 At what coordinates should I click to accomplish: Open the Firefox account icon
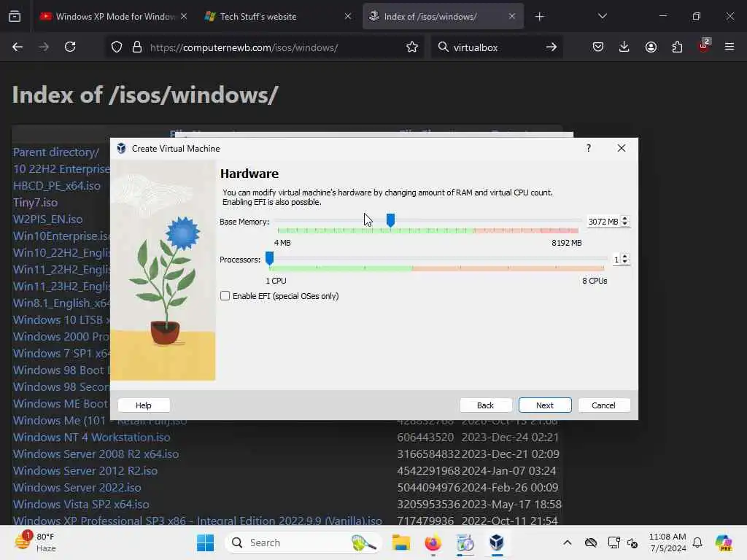pyautogui.click(x=651, y=47)
